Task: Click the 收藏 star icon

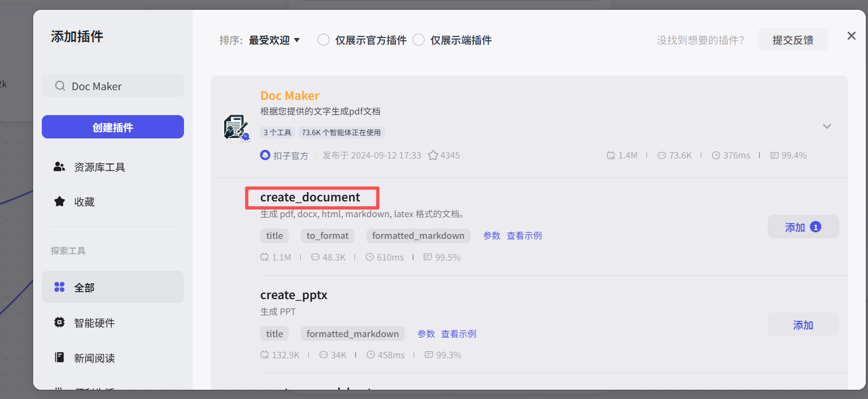Action: (x=59, y=201)
